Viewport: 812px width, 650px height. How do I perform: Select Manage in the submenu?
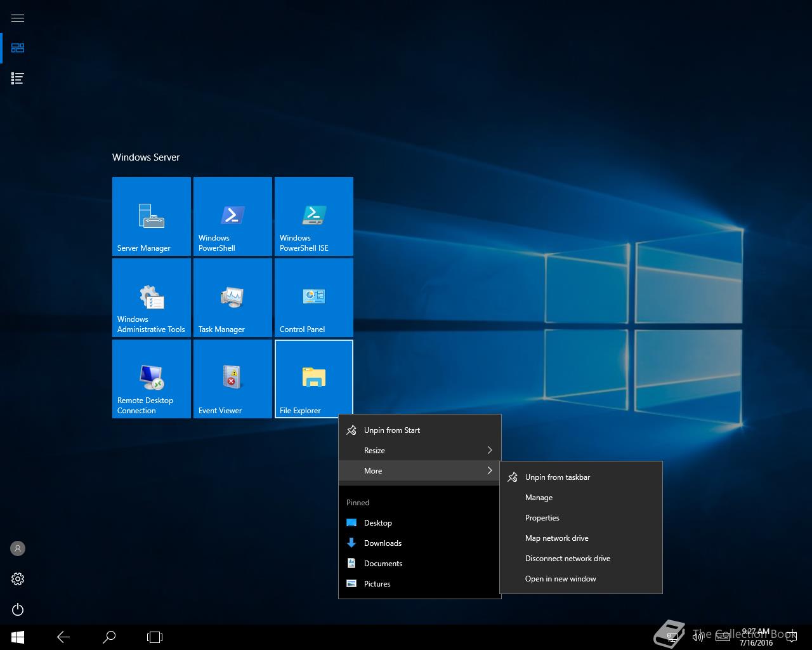pyautogui.click(x=581, y=498)
